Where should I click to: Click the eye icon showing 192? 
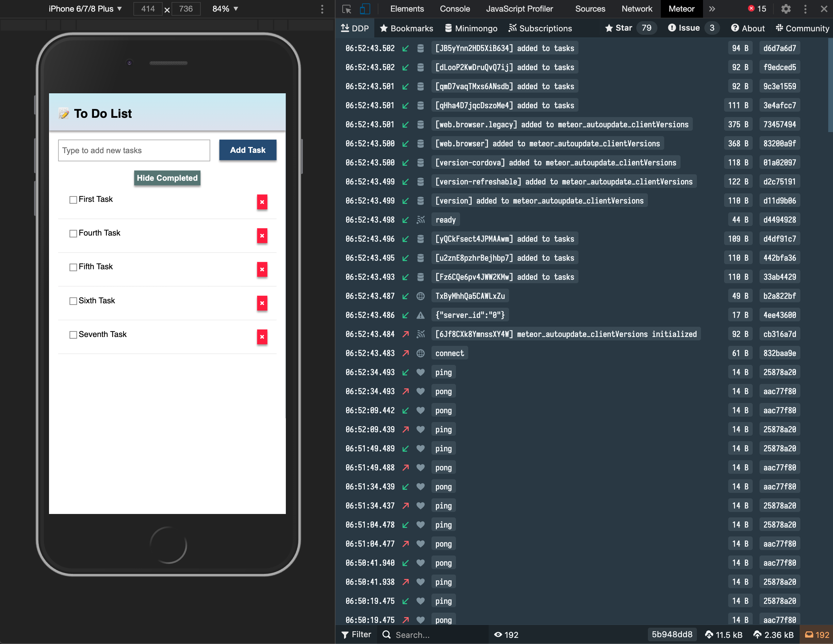point(506,634)
